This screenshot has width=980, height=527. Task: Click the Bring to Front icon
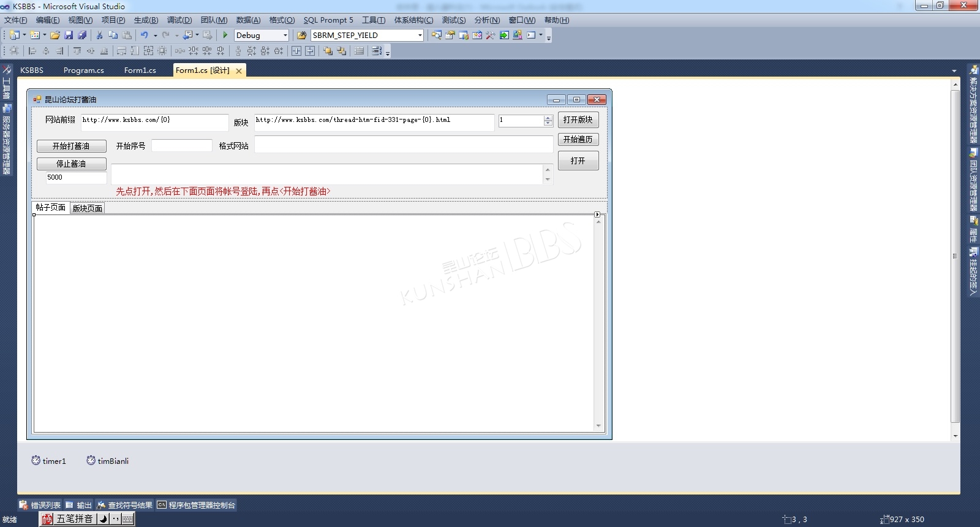tap(328, 51)
